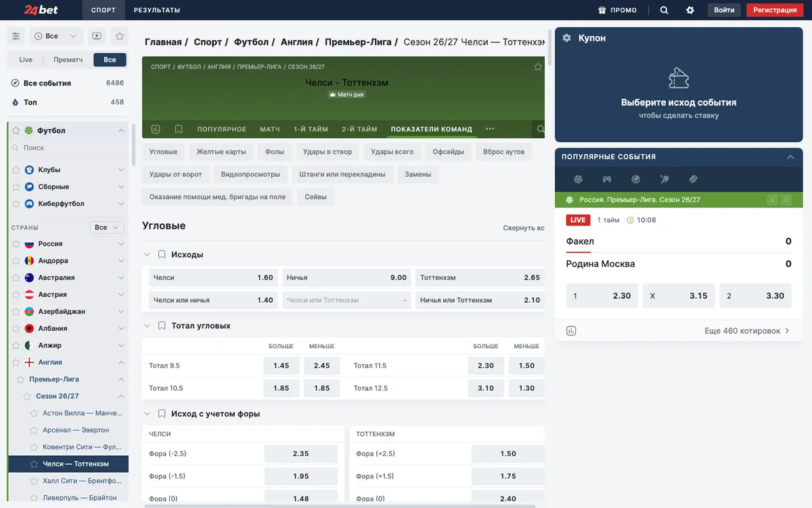Select gamepad esports icon in popular events
The width and height of the screenshot is (812, 508).
607,179
